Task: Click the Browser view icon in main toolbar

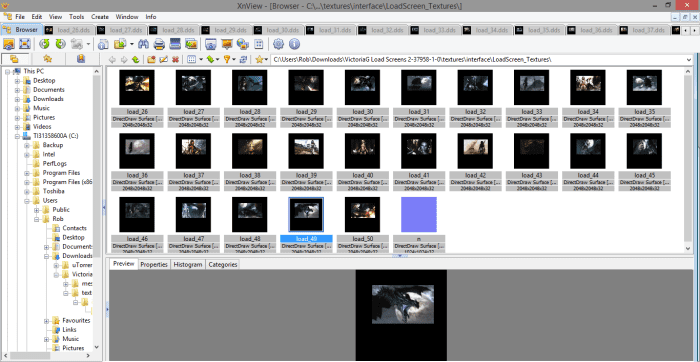Action: [x=9, y=44]
